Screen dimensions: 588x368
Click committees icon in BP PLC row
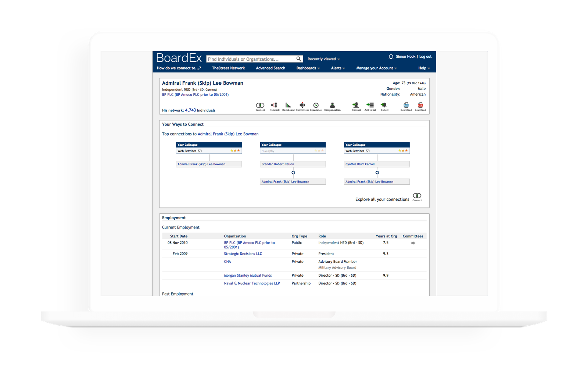coord(413,243)
